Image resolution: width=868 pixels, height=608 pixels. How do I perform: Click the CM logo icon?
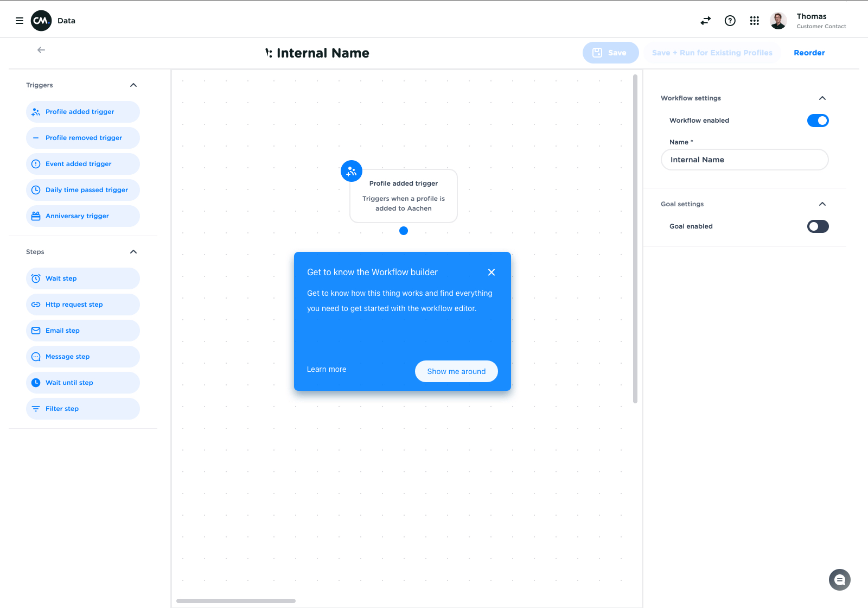pyautogui.click(x=41, y=21)
